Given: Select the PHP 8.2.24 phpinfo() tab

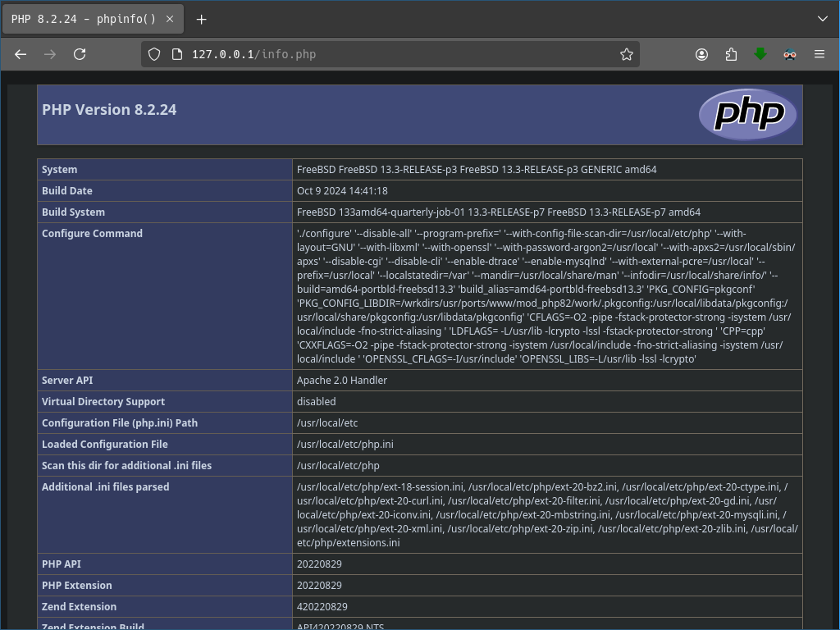Looking at the screenshot, I should 82,19.
